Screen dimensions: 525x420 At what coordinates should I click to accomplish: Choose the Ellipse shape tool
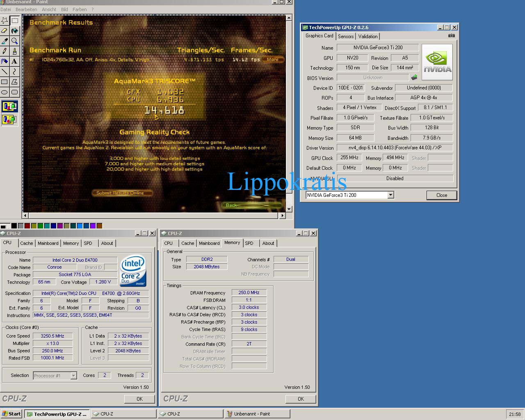[5, 92]
